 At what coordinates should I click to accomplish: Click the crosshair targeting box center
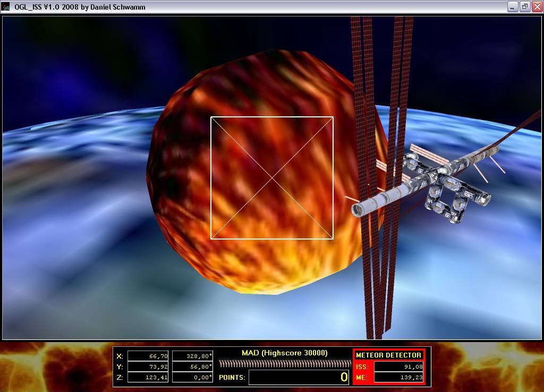(x=272, y=178)
